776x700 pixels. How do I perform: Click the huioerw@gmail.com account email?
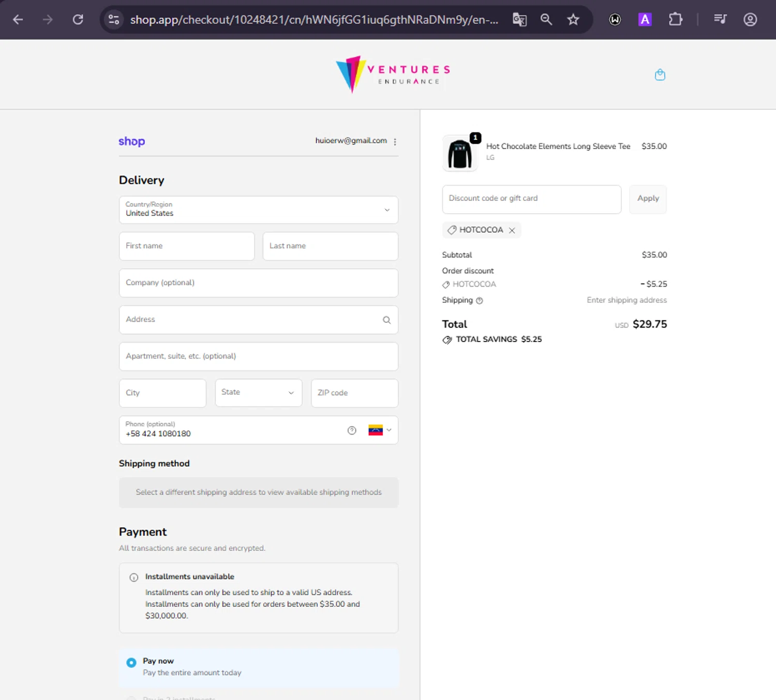(x=351, y=141)
